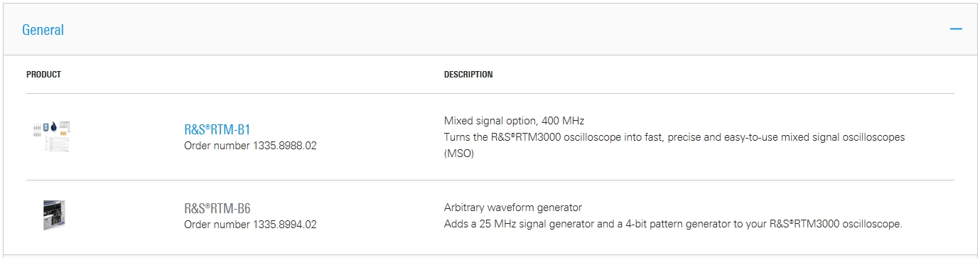This screenshot has height=258, width=980.
Task: Click 'Order number' label under RTM-B1
Action: 217,146
